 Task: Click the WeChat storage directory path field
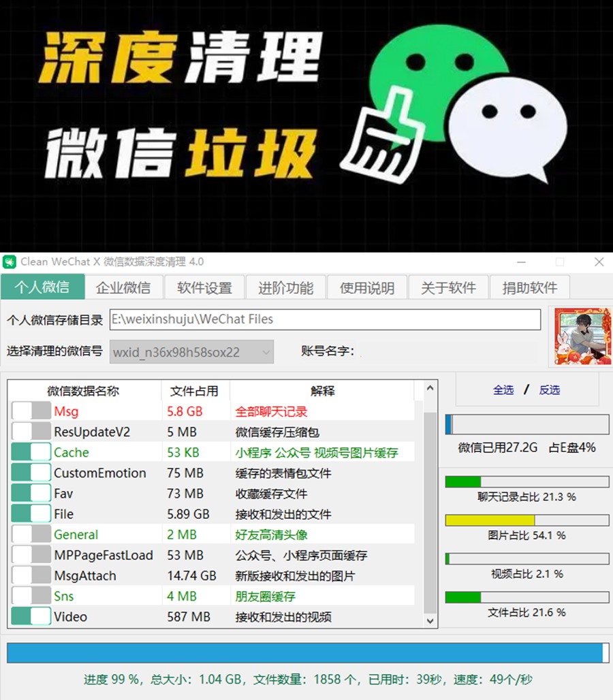click(x=325, y=319)
